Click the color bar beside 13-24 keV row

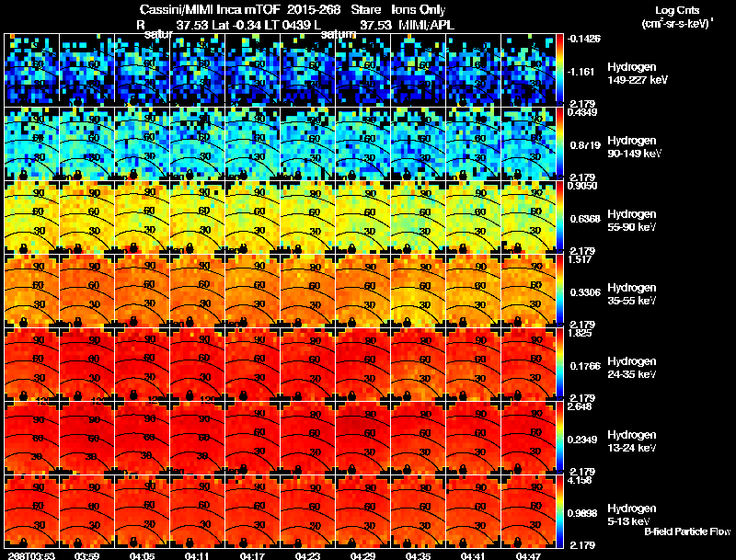tap(559, 438)
